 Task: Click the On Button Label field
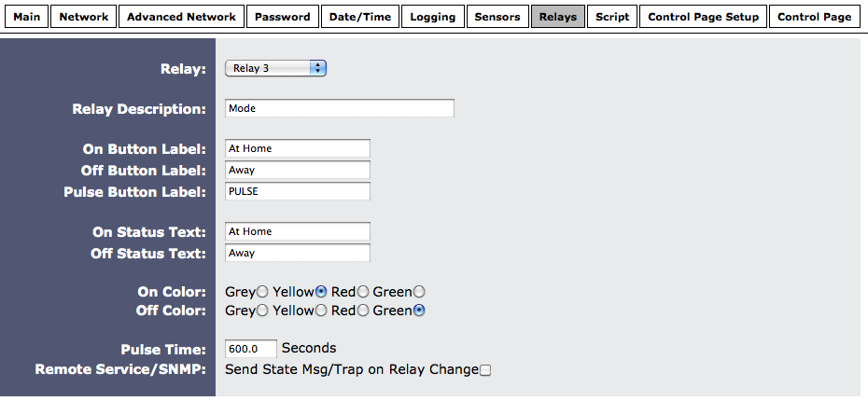[298, 148]
